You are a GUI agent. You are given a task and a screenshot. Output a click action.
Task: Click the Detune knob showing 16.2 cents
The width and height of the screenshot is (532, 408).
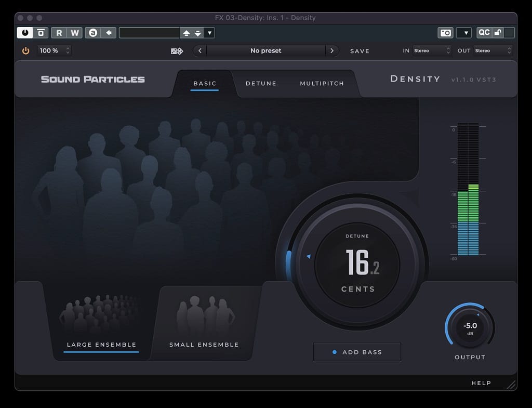pyautogui.click(x=357, y=264)
